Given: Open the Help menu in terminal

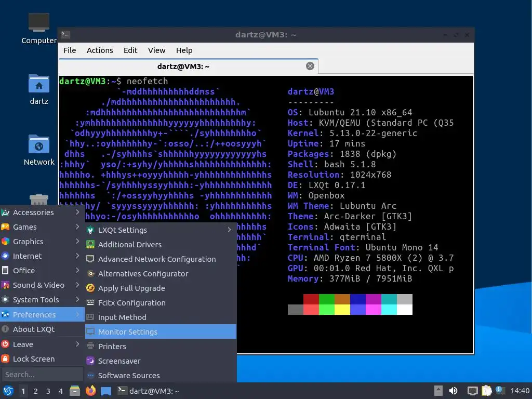Looking at the screenshot, I should click(x=184, y=50).
